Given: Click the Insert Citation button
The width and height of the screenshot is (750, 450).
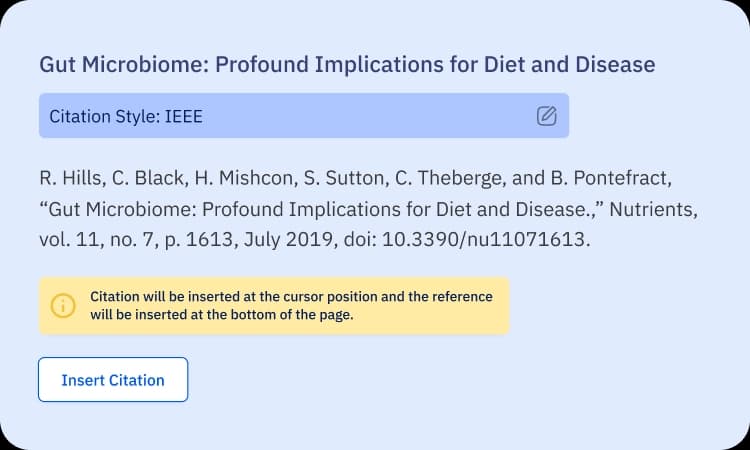Looking at the screenshot, I should tap(113, 380).
